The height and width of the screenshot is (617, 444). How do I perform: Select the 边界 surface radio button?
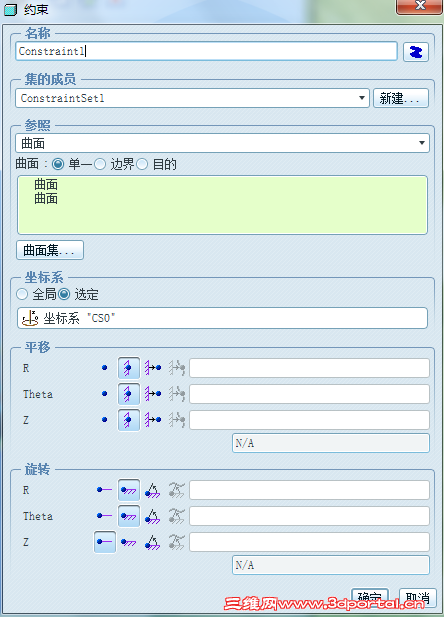[x=100, y=164]
